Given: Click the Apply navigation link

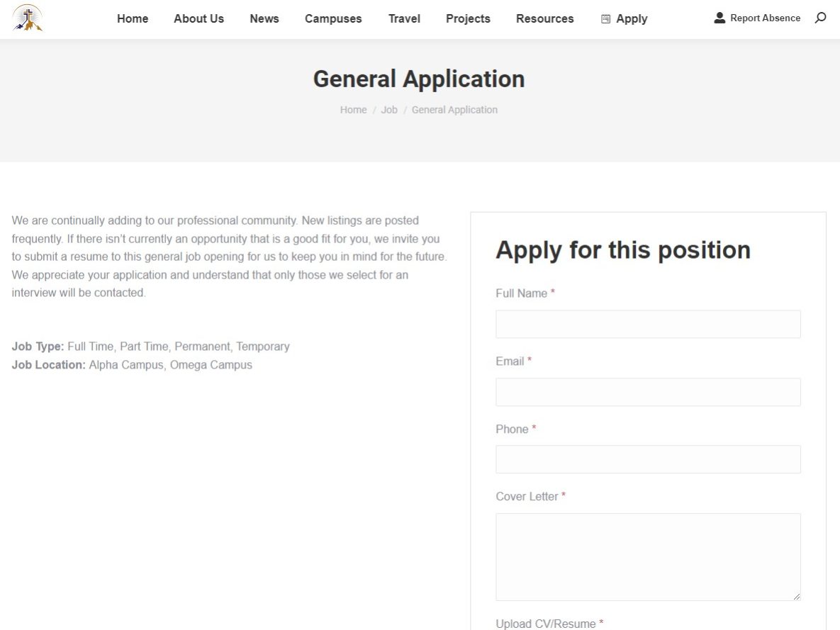Looking at the screenshot, I should pyautogui.click(x=632, y=19).
